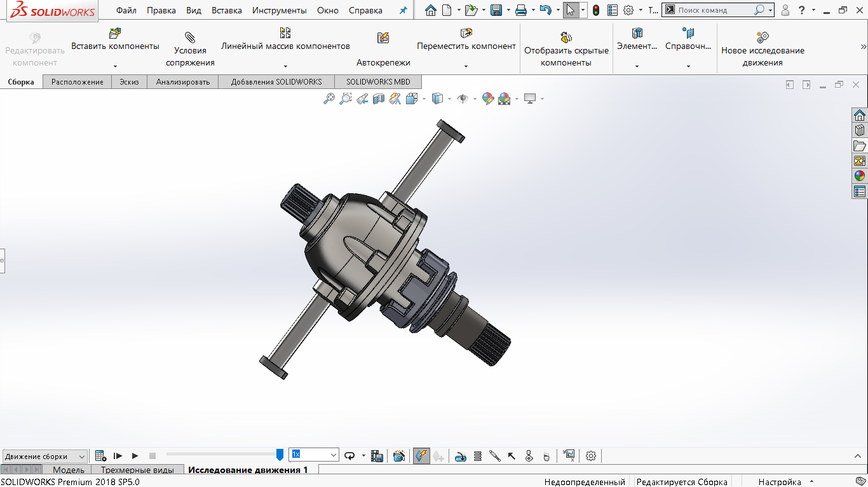868x487 pixels.
Task: Click the Rebuild traffic light icon
Action: pos(595,10)
